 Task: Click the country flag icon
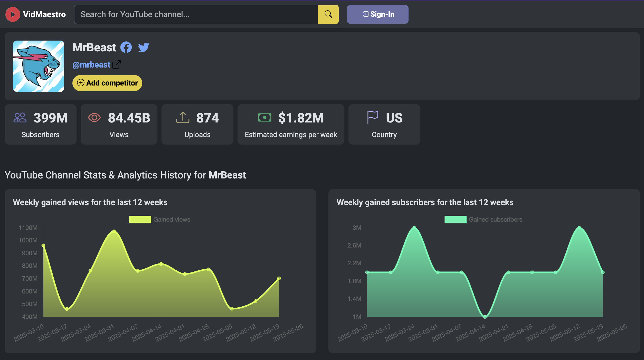[x=373, y=117]
